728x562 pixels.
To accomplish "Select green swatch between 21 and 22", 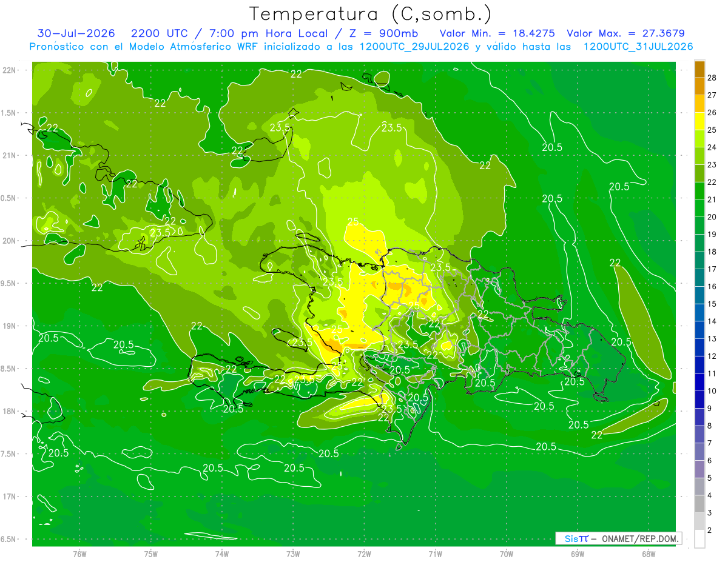I will (x=699, y=191).
